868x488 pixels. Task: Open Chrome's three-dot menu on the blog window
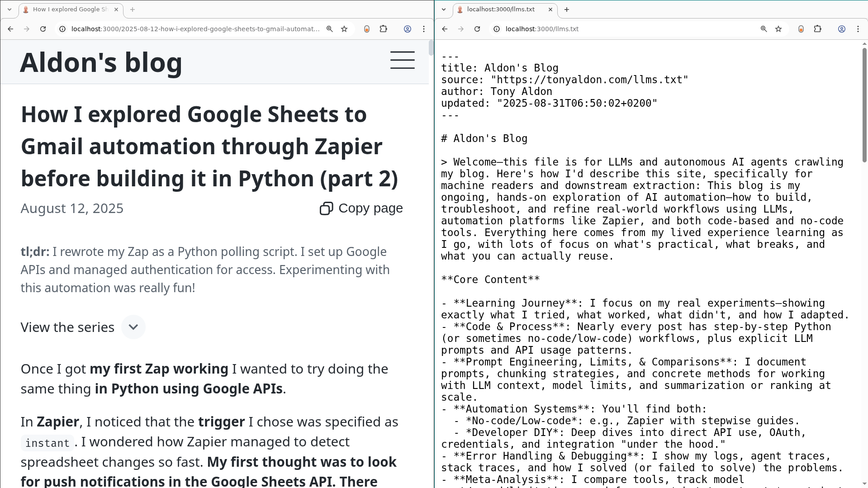[x=424, y=28]
